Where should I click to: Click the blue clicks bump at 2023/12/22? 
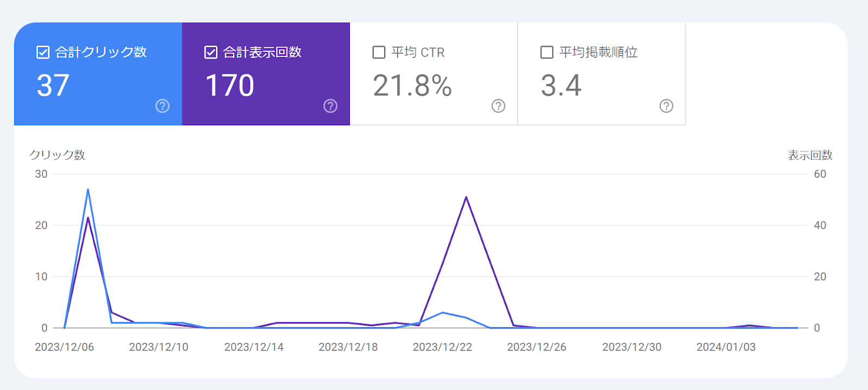(443, 312)
